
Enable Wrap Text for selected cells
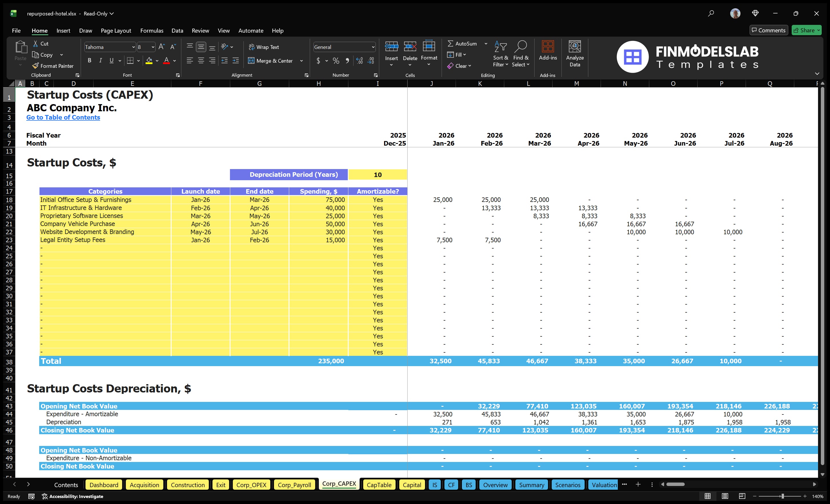click(x=264, y=47)
